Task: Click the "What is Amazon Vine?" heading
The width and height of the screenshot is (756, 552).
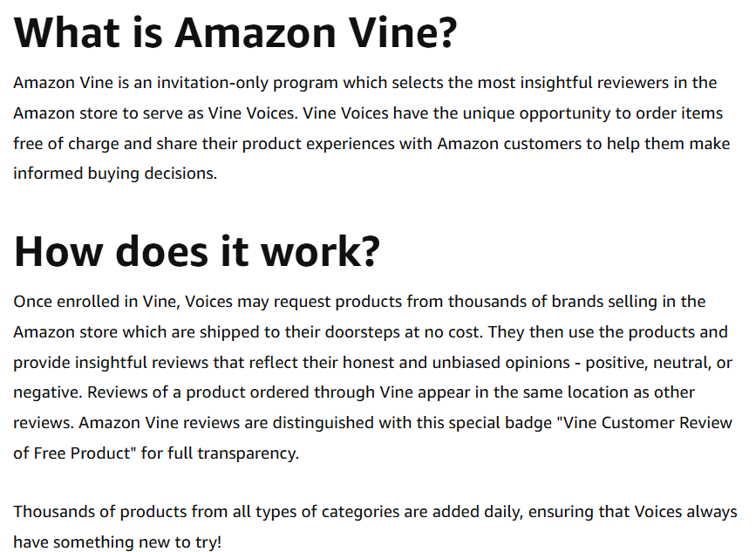Action: (x=235, y=33)
